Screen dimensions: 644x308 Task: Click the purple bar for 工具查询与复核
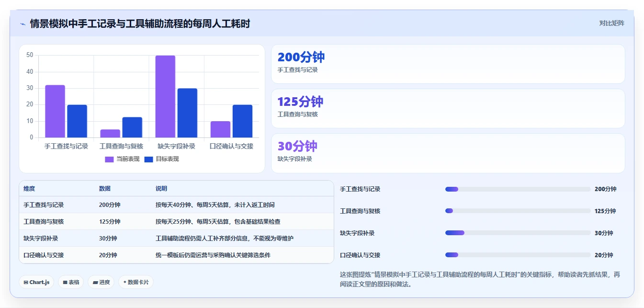coord(110,134)
